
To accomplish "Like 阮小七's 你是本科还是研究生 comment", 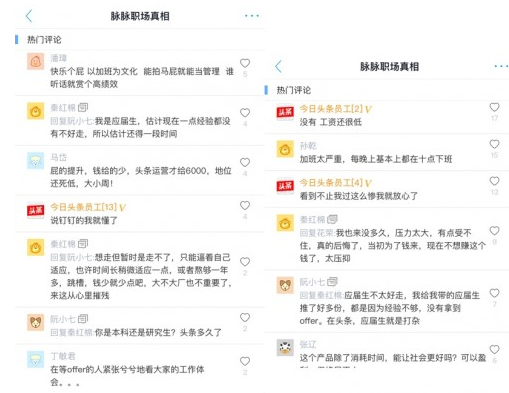I will 245,318.
